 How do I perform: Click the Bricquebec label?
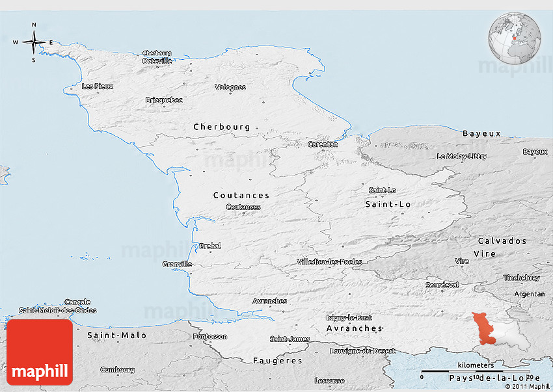click(x=164, y=100)
